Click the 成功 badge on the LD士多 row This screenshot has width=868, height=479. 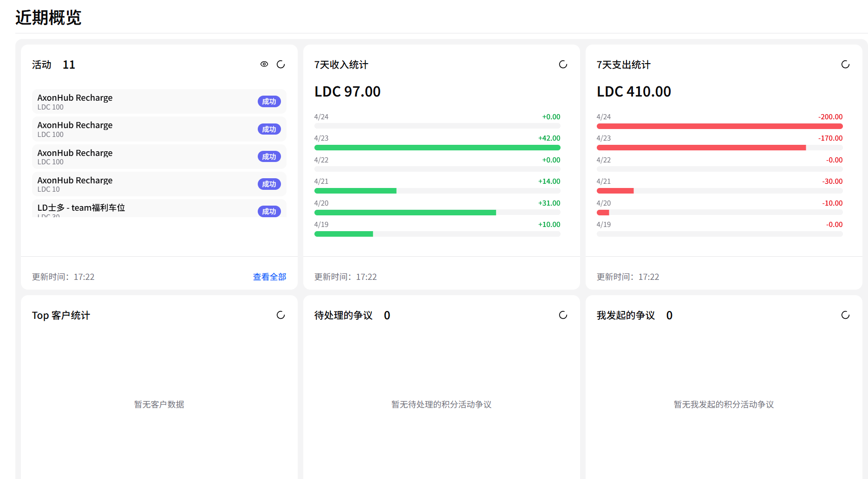(x=269, y=212)
